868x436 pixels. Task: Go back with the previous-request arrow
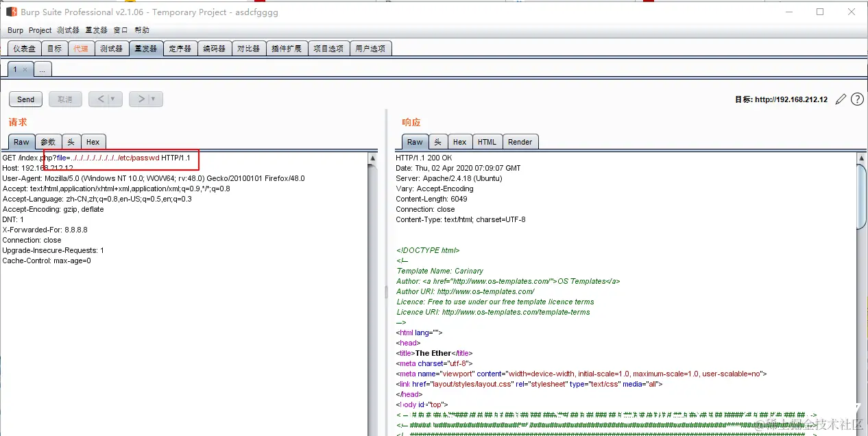(x=101, y=99)
